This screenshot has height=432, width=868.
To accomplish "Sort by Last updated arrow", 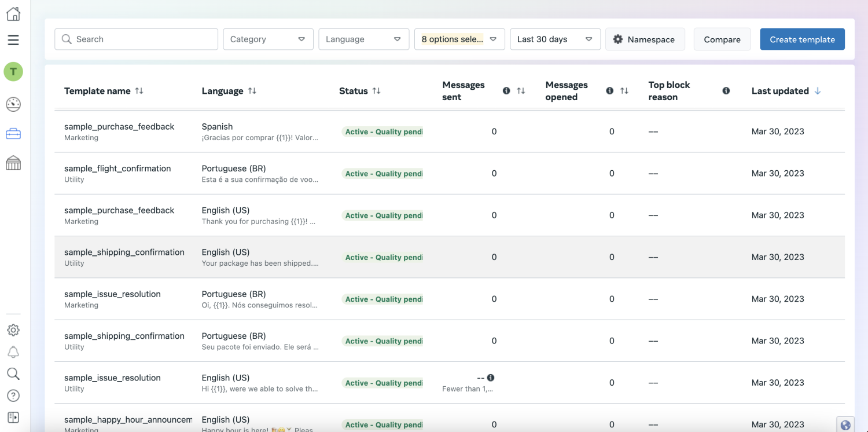I will click(818, 91).
